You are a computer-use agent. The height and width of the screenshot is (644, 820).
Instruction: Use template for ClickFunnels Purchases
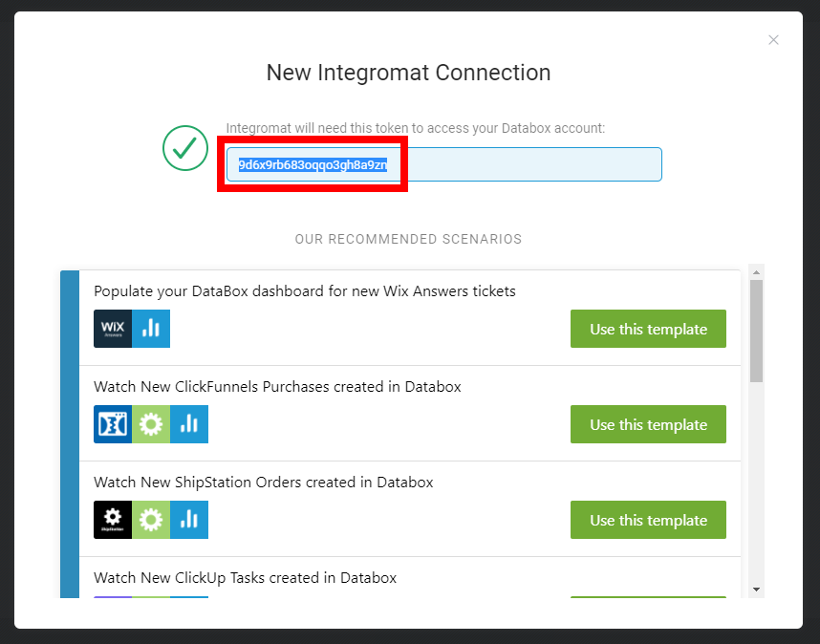pos(648,424)
